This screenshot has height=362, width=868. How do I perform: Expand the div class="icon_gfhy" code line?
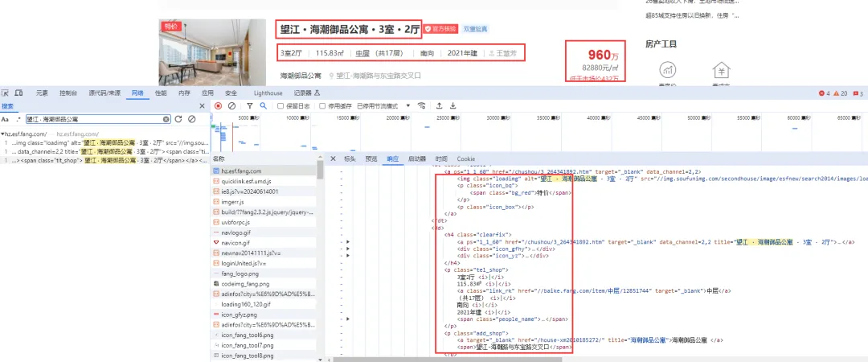click(348, 249)
